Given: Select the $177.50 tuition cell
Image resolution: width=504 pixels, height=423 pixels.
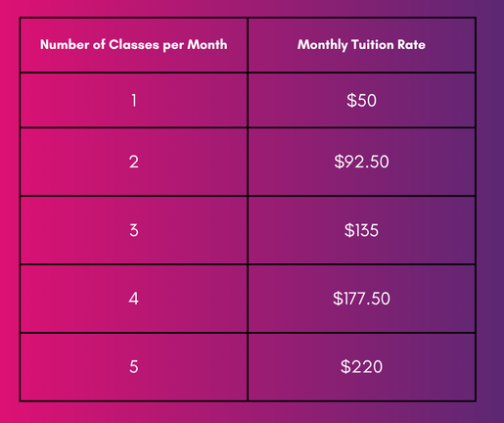Looking at the screenshot, I should click(x=361, y=299).
